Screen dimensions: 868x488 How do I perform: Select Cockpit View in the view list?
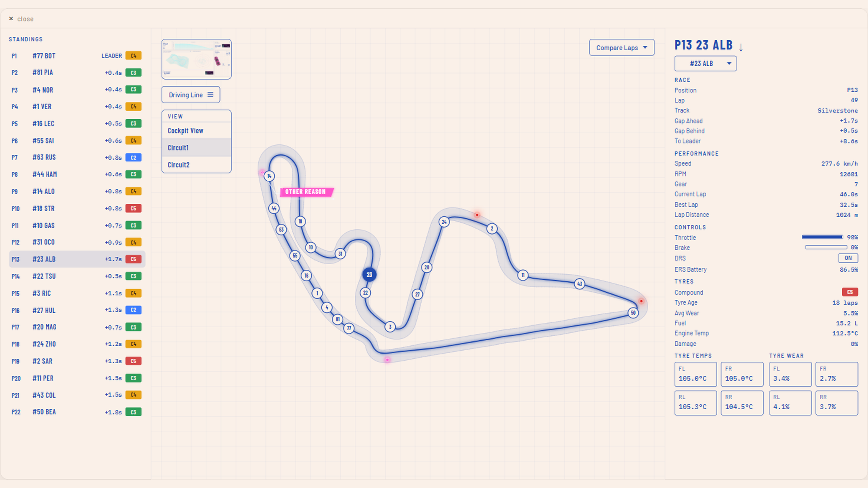point(196,130)
